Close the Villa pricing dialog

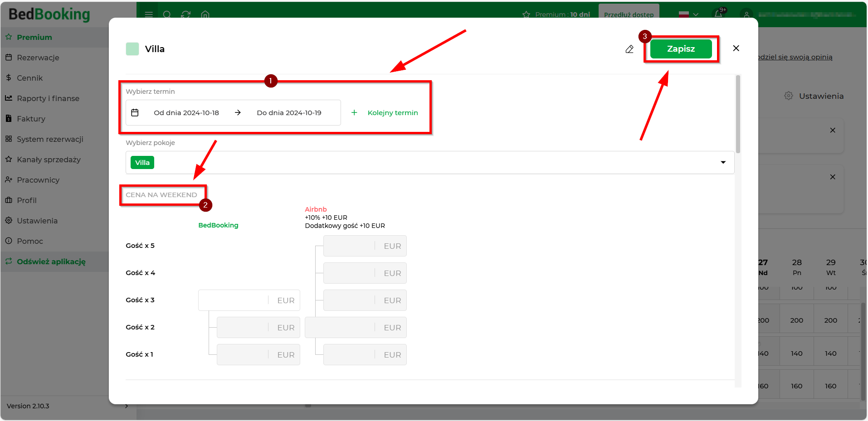[736, 48]
